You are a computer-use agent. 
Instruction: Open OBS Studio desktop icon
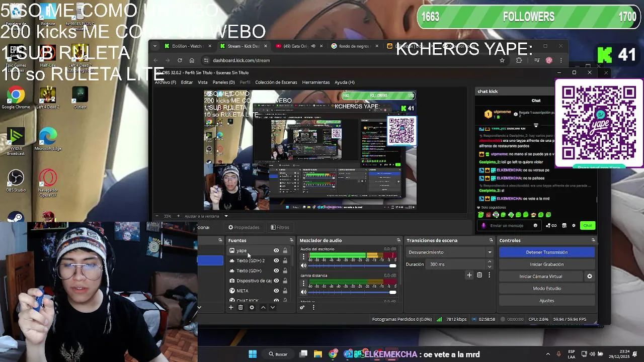coord(16,181)
